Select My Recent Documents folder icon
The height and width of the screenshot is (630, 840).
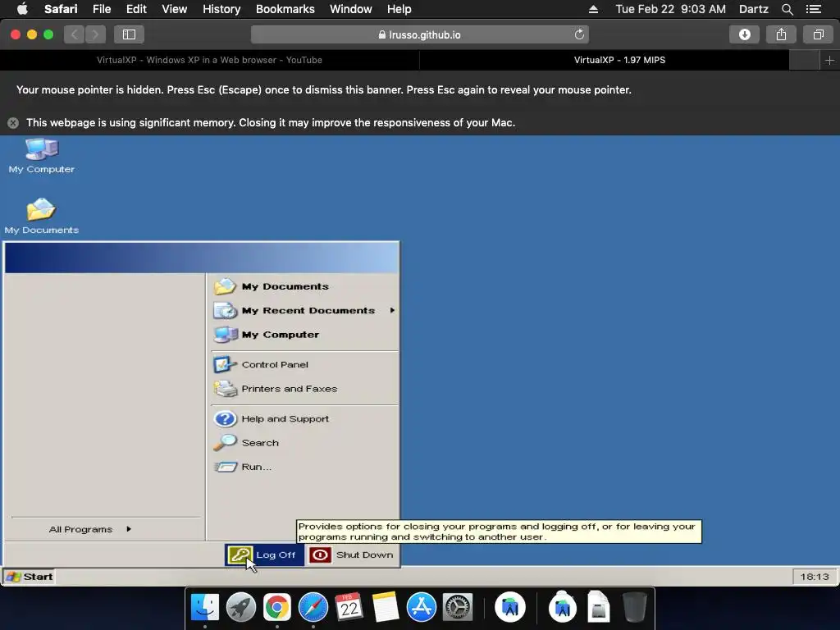[225, 310]
